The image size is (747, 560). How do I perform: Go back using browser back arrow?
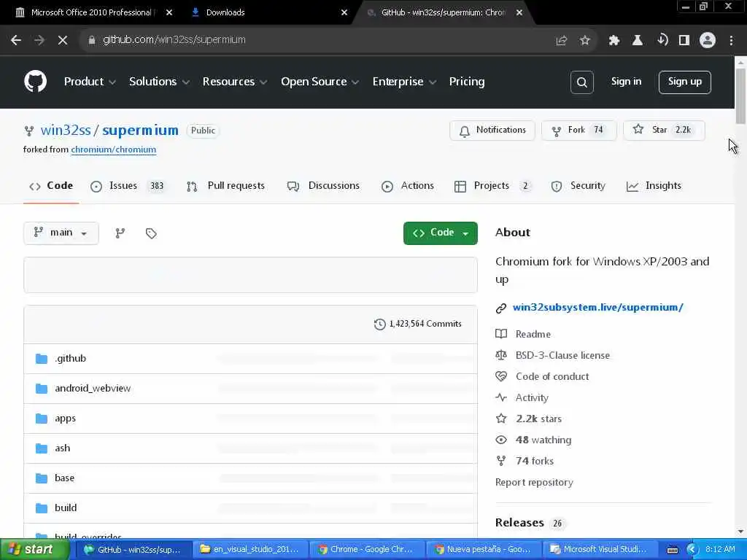(x=16, y=40)
